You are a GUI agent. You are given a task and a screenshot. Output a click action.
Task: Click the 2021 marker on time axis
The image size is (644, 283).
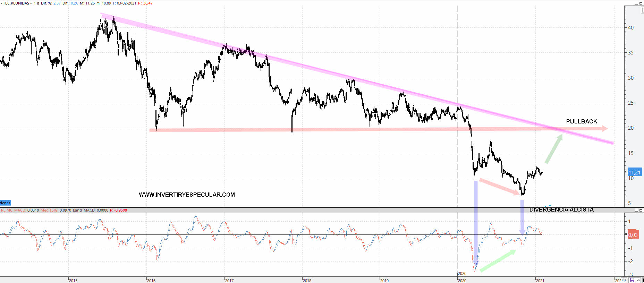point(540,280)
